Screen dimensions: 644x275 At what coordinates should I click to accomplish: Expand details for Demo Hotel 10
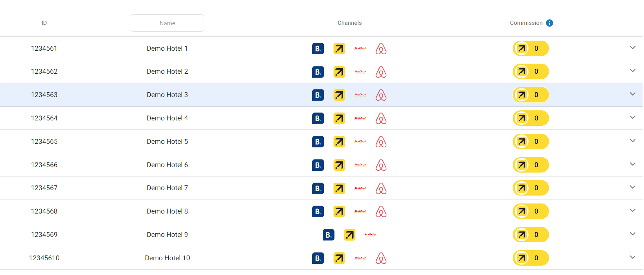tap(632, 257)
